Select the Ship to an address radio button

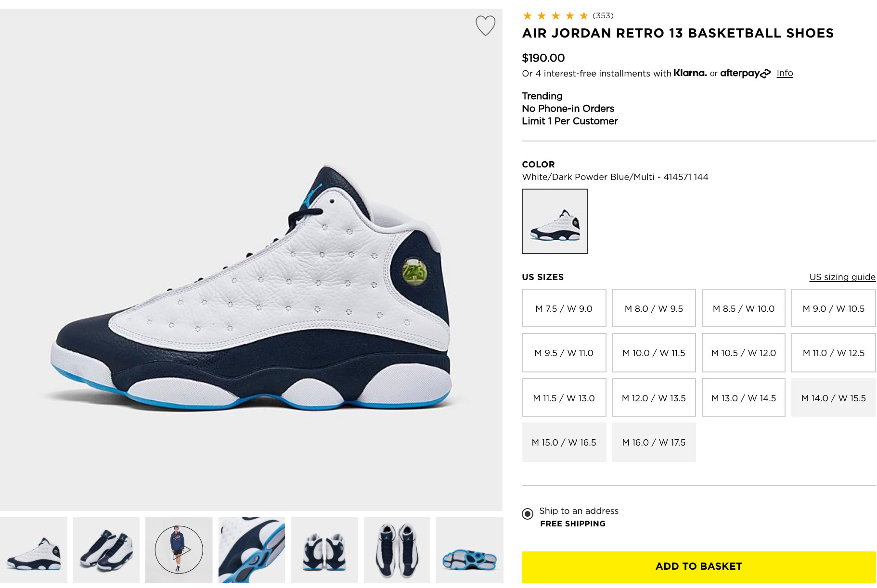pyautogui.click(x=528, y=513)
